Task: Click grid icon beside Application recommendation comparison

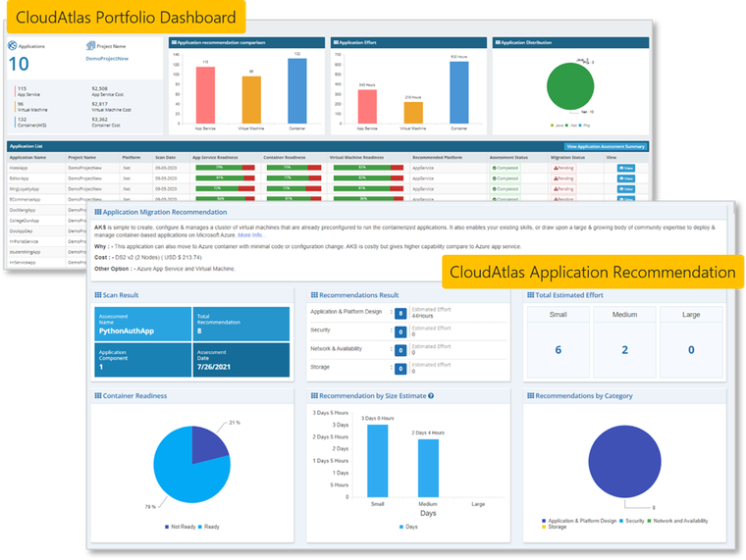Action: (x=174, y=42)
